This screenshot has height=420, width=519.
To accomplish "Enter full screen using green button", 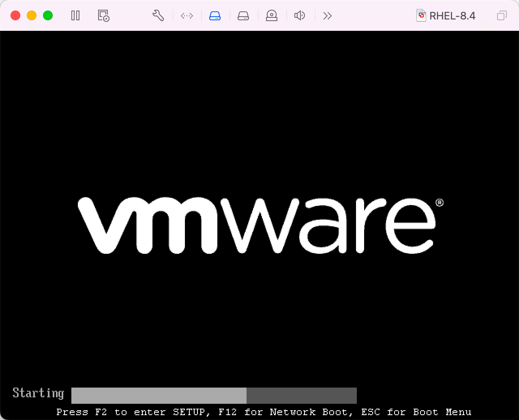I will coord(48,16).
